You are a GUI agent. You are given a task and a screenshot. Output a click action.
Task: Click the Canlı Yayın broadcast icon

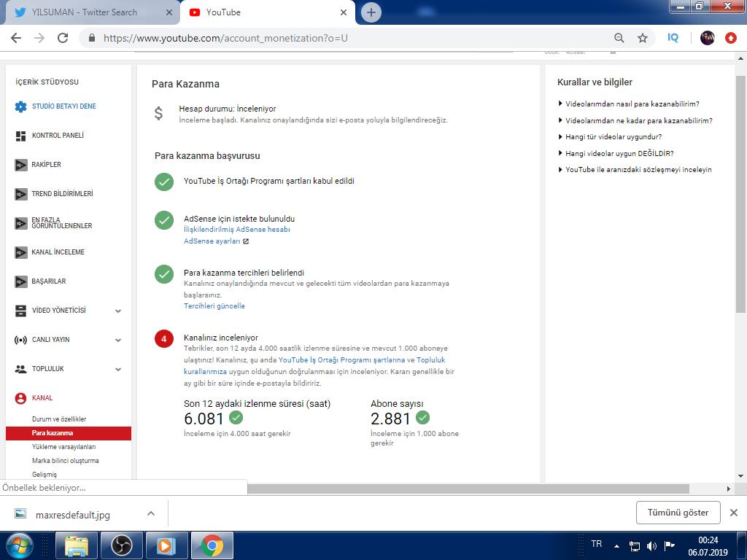(20, 340)
